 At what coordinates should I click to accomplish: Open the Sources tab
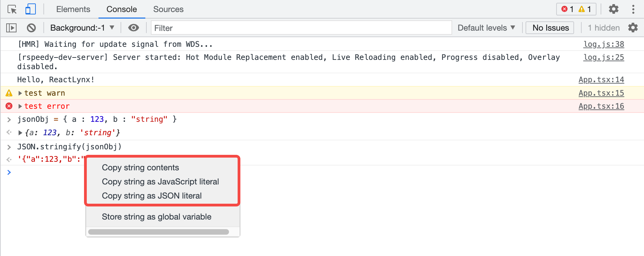(168, 9)
